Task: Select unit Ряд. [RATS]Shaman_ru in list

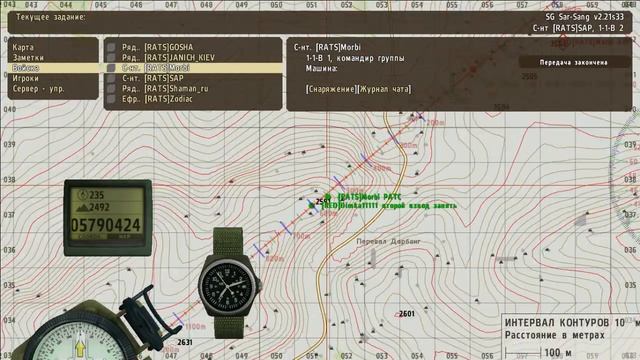Action: (193, 89)
